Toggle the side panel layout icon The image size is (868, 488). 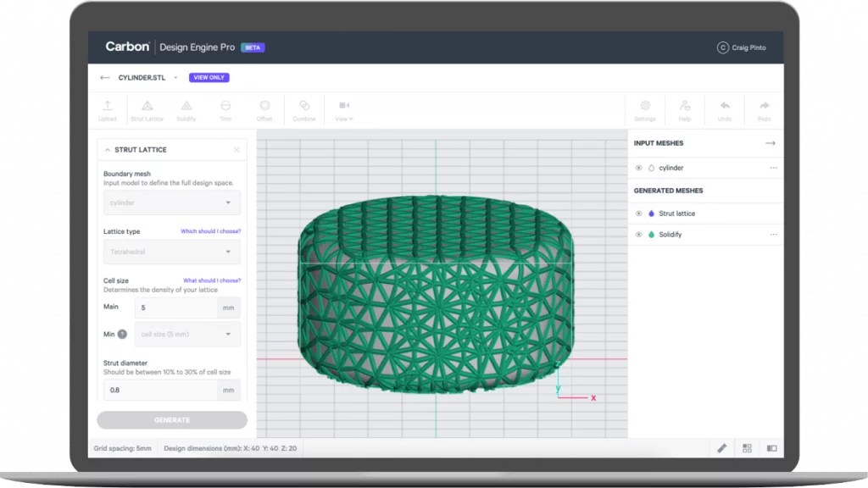coord(771,448)
